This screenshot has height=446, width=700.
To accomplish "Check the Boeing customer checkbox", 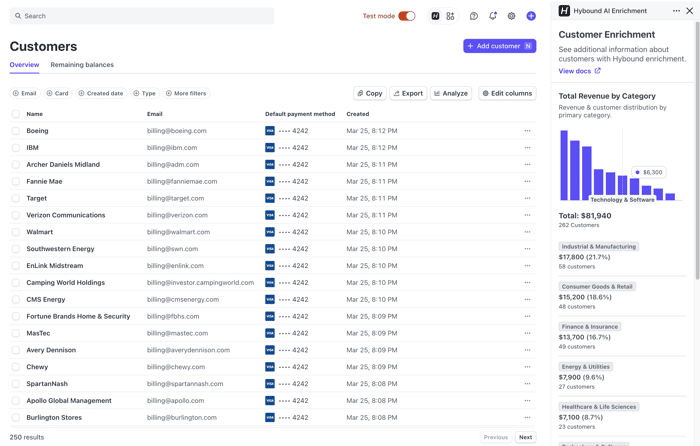I will click(16, 131).
